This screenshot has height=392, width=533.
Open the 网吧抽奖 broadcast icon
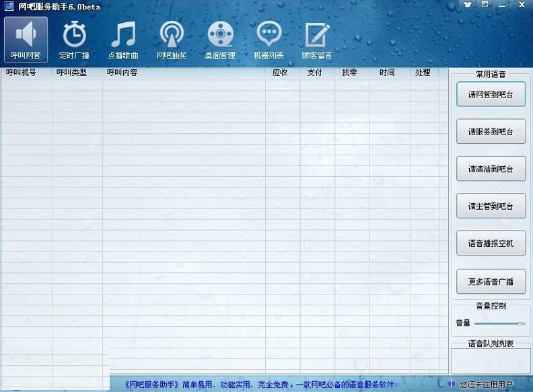[x=172, y=40]
